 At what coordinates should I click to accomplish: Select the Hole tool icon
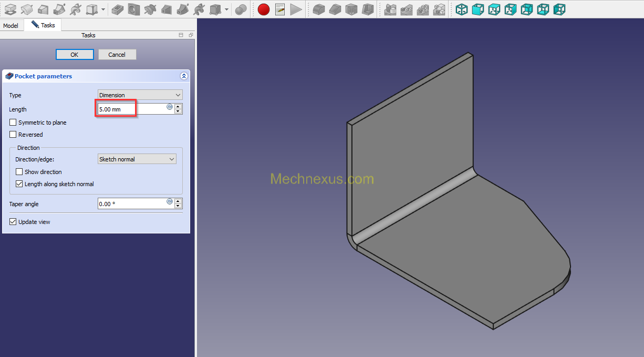(134, 9)
